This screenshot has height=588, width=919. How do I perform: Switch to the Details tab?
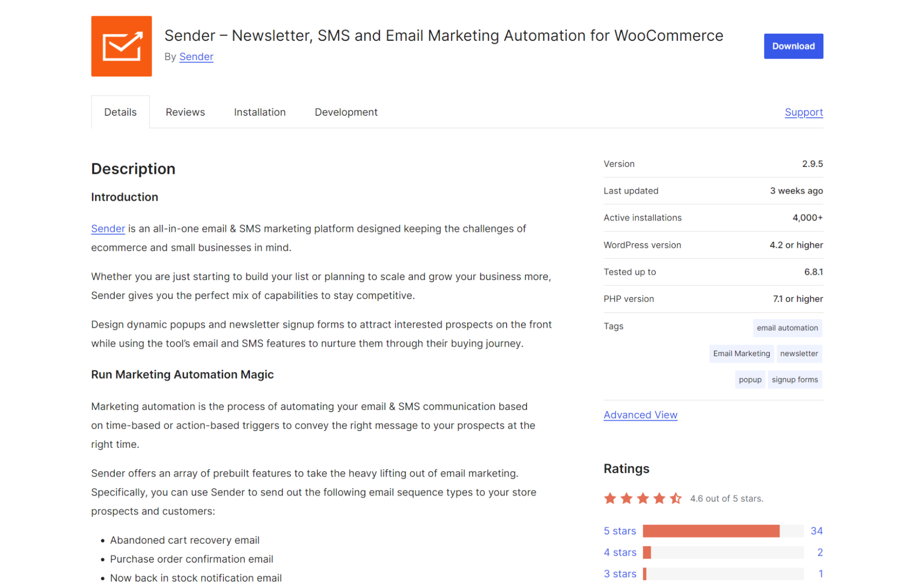(x=120, y=112)
